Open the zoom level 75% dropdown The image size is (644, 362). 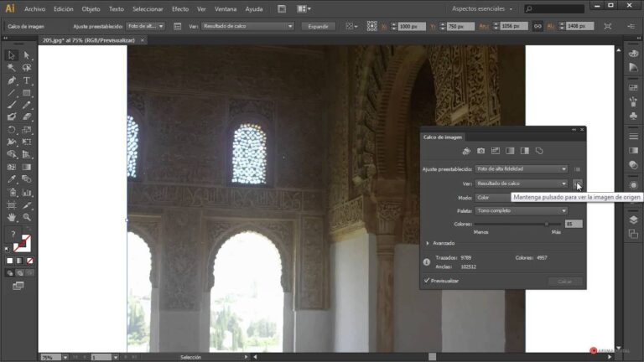pyautogui.click(x=65, y=358)
